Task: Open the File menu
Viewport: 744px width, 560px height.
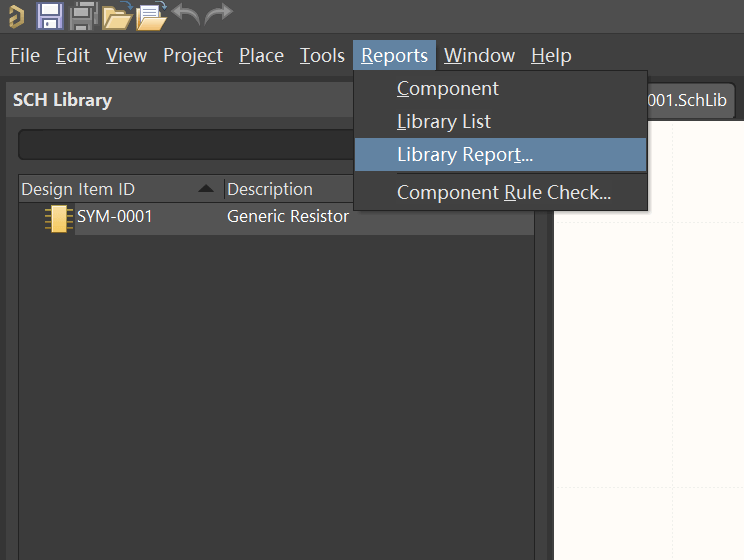Action: (25, 56)
